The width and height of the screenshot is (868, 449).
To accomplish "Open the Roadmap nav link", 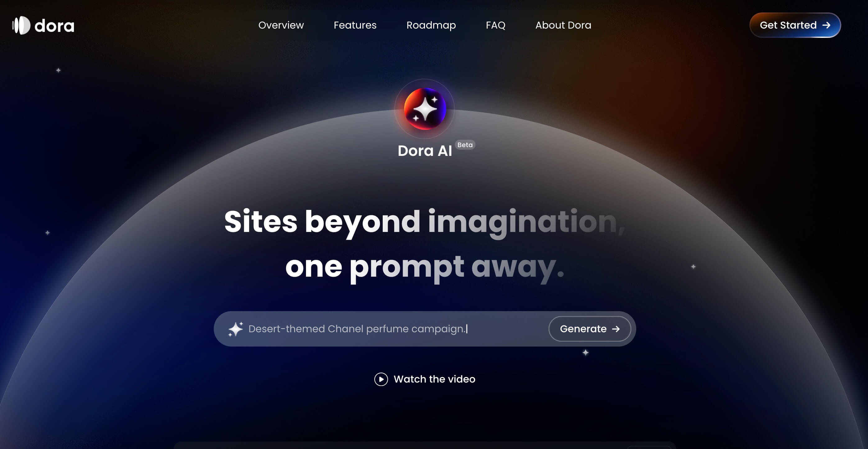I will click(x=431, y=25).
